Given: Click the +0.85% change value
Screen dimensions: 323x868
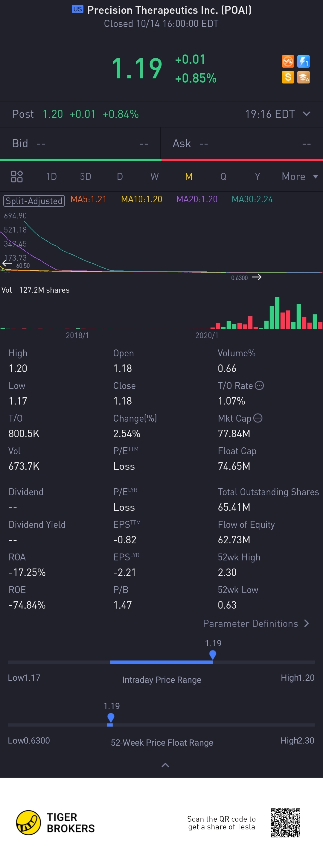Looking at the screenshot, I should click(196, 78).
